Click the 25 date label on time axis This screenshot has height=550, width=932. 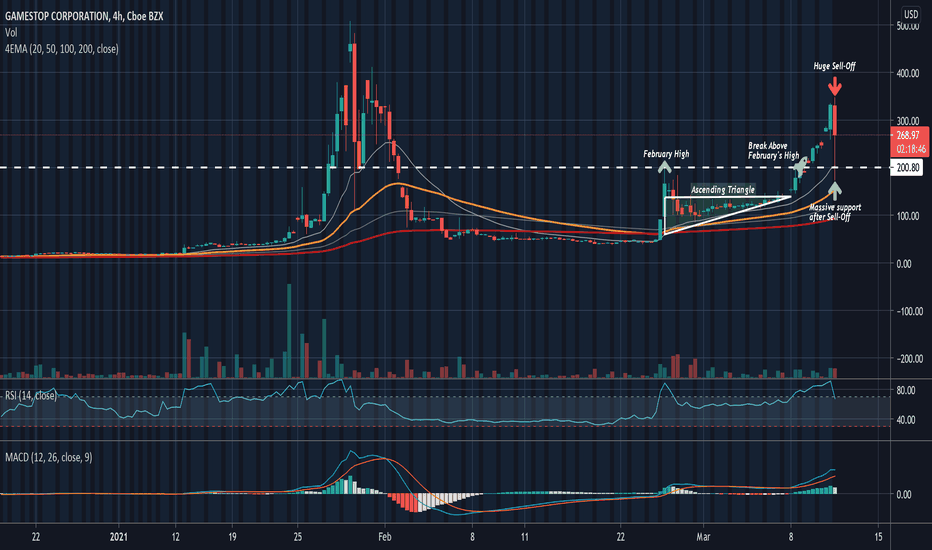coord(298,537)
